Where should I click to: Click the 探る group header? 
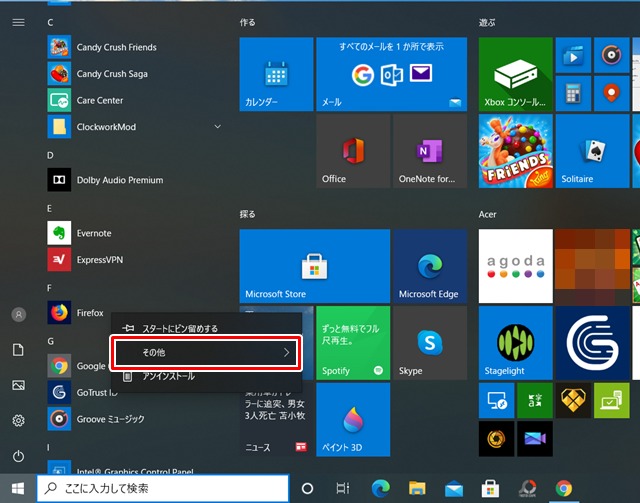click(x=248, y=214)
